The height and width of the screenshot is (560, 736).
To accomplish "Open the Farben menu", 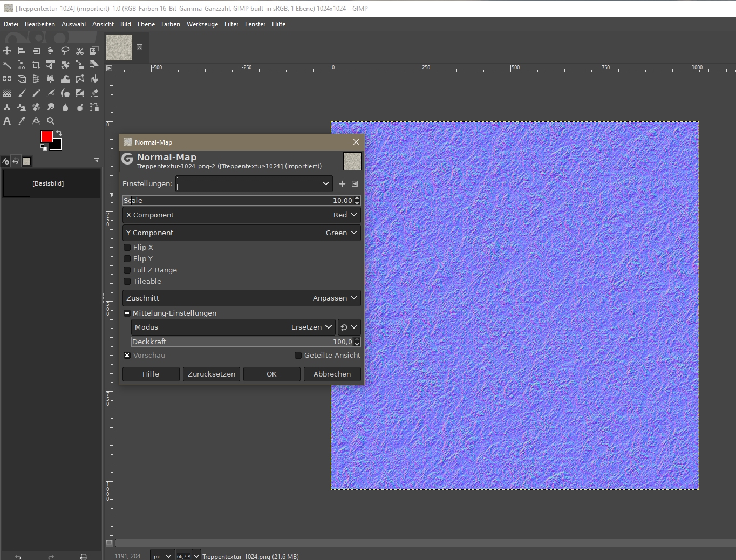I will 171,24.
